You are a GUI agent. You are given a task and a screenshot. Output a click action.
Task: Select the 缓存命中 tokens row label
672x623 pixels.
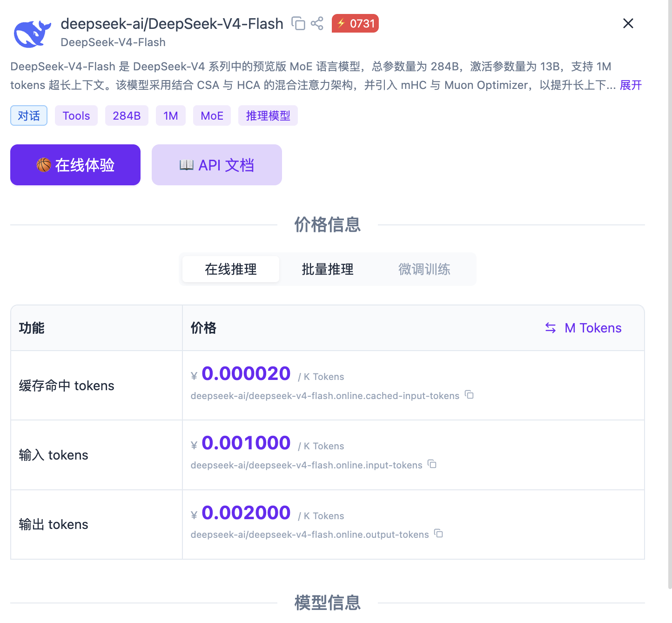click(x=67, y=386)
